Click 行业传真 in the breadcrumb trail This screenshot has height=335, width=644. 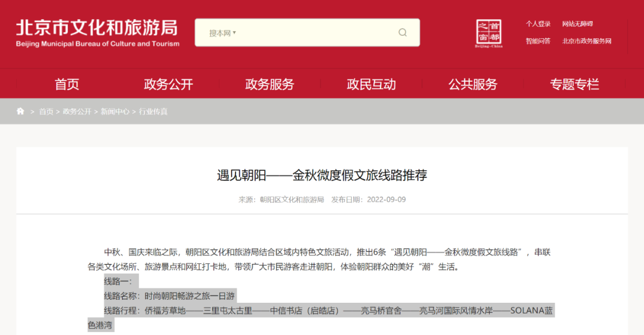pos(153,112)
